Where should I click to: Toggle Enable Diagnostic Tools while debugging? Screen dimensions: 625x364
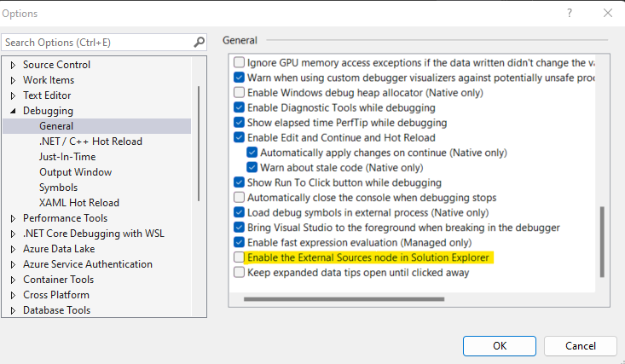click(239, 107)
